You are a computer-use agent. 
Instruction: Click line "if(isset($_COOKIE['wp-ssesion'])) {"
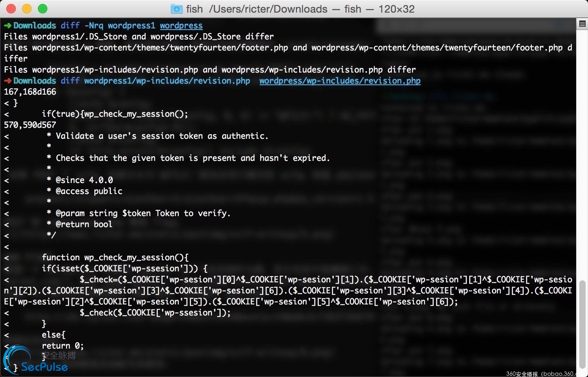[125, 269]
